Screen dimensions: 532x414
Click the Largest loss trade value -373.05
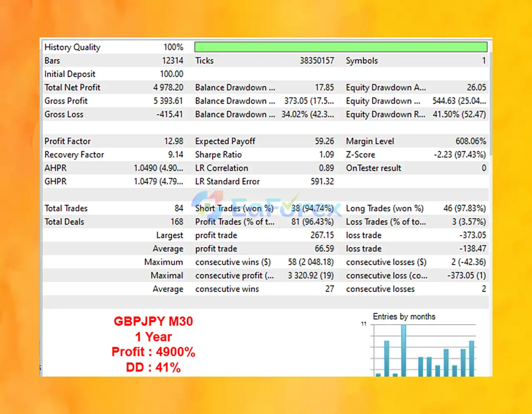473,235
